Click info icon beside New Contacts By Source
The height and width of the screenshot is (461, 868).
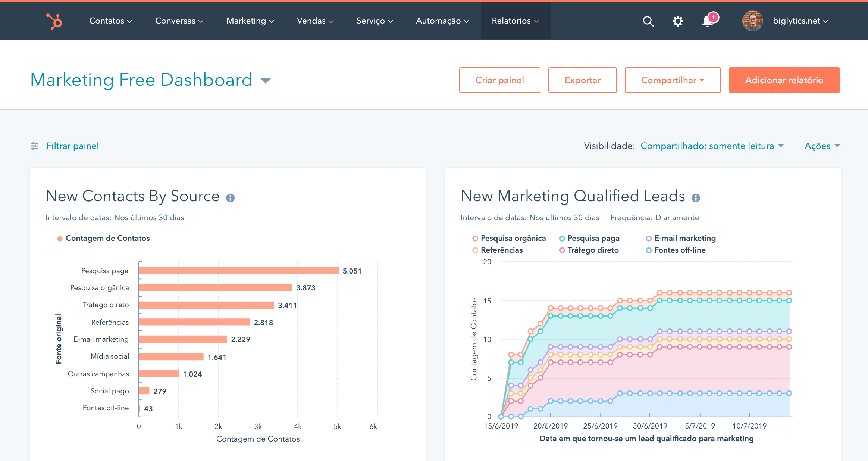tap(231, 198)
